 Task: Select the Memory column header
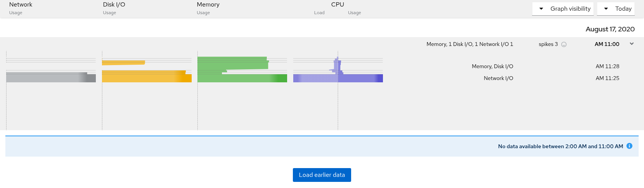click(x=208, y=5)
